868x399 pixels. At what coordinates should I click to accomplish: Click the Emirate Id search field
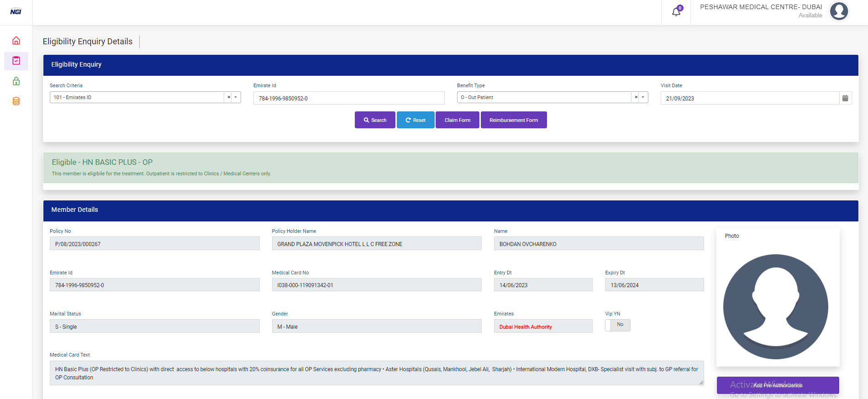(349, 98)
